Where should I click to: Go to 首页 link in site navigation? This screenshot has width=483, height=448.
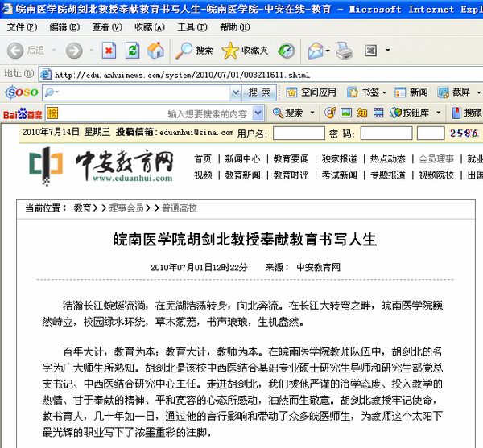coord(203,159)
